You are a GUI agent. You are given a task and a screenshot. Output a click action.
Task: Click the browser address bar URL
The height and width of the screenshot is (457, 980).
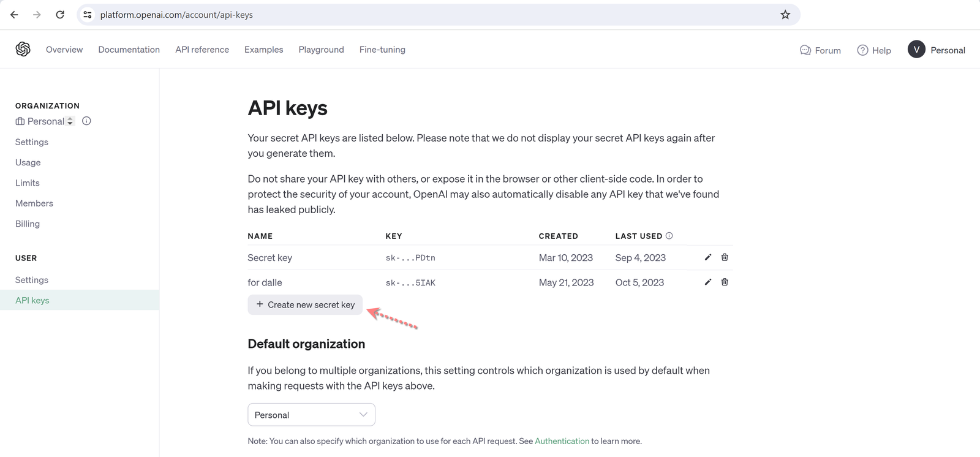176,15
